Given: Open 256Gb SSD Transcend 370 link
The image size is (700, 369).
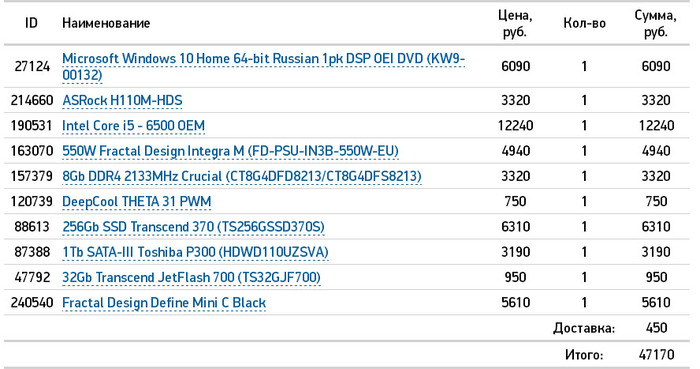Looking at the screenshot, I should click(x=193, y=227).
